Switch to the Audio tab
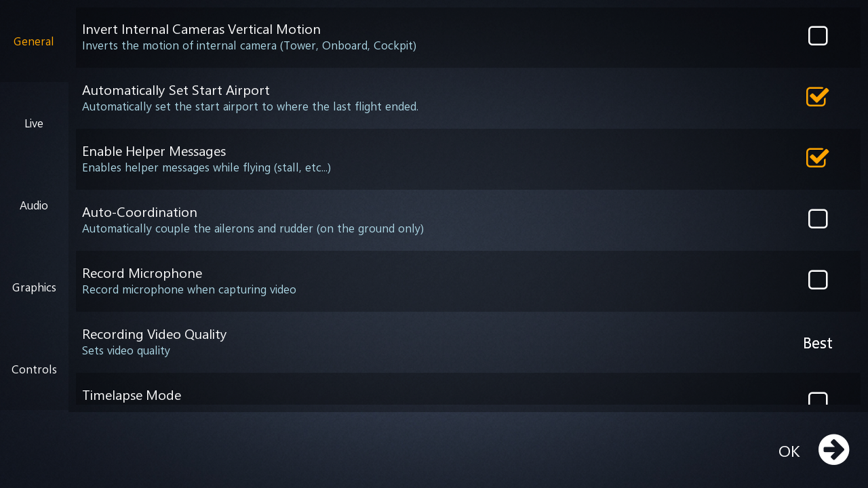The width and height of the screenshot is (868, 488). coord(34,205)
